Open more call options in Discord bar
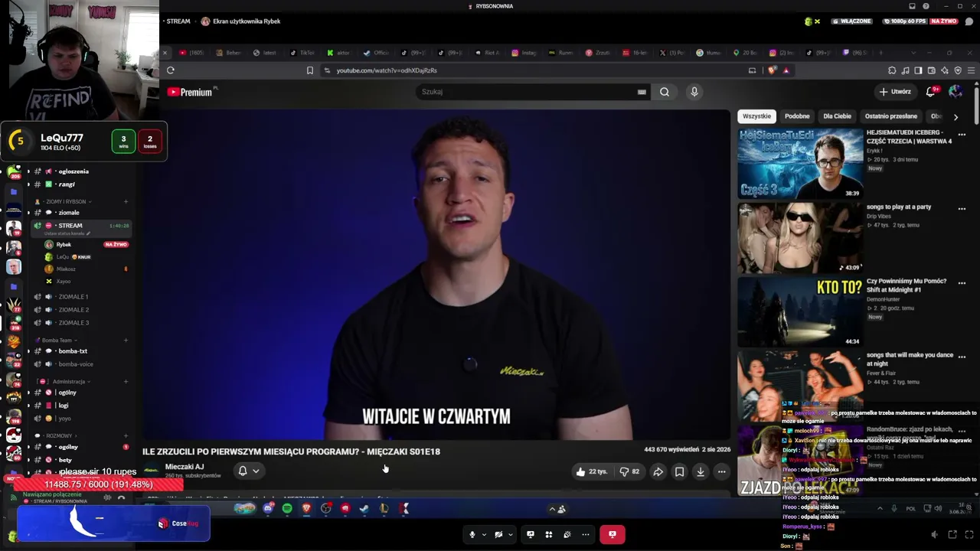The image size is (980, 551). (x=586, y=534)
